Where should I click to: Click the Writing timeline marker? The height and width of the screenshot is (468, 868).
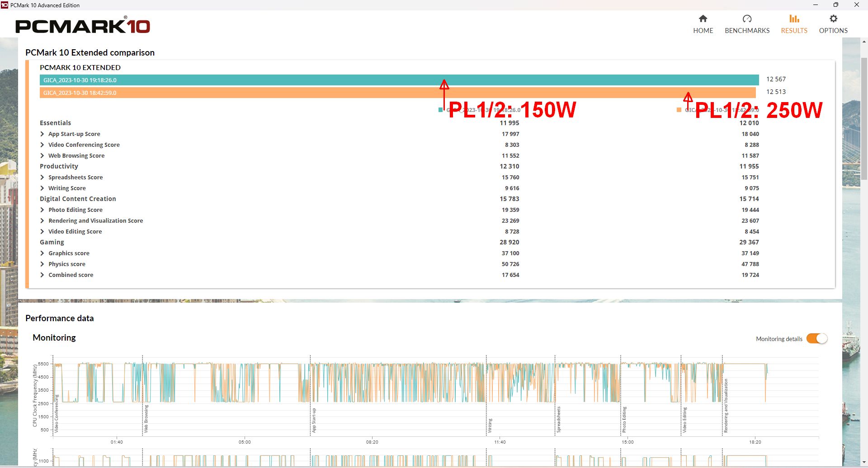pyautogui.click(x=490, y=426)
